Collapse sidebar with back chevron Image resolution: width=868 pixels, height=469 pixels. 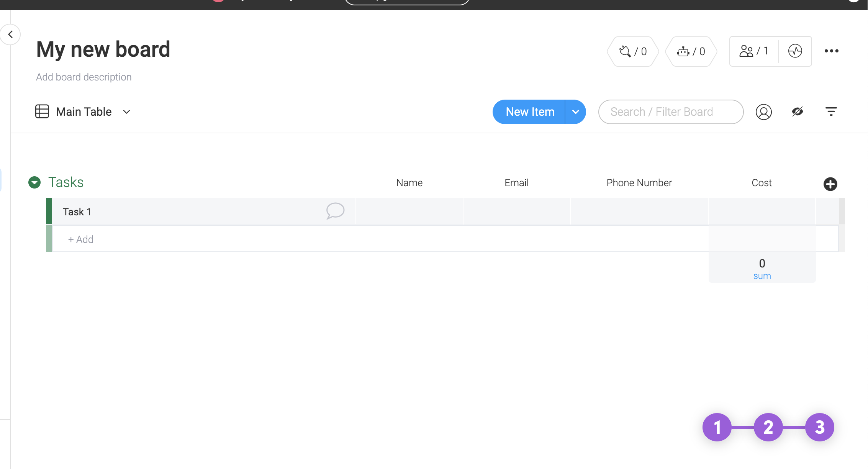[x=11, y=34]
